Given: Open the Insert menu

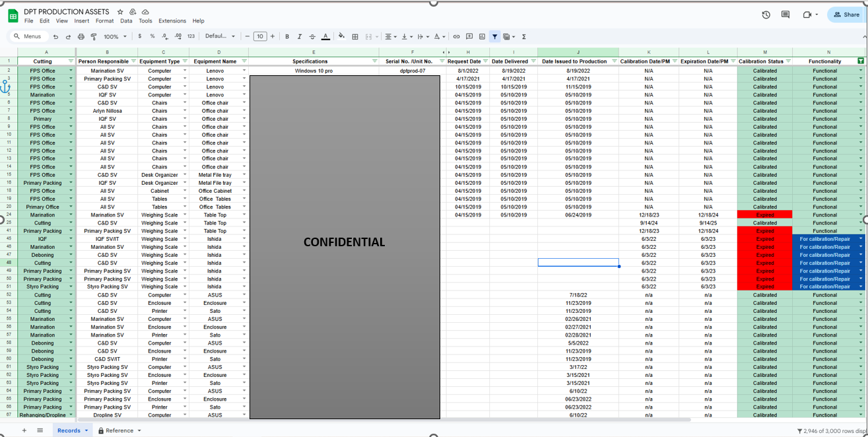Looking at the screenshot, I should pos(82,21).
